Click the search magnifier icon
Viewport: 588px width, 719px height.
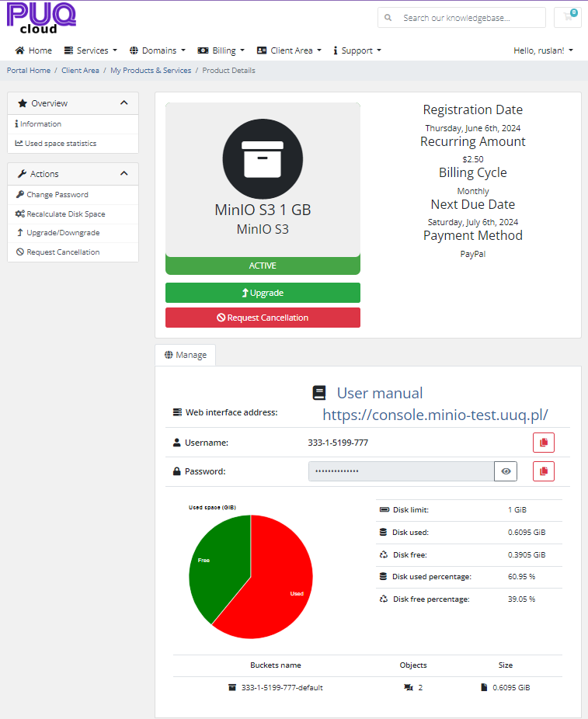(x=388, y=17)
